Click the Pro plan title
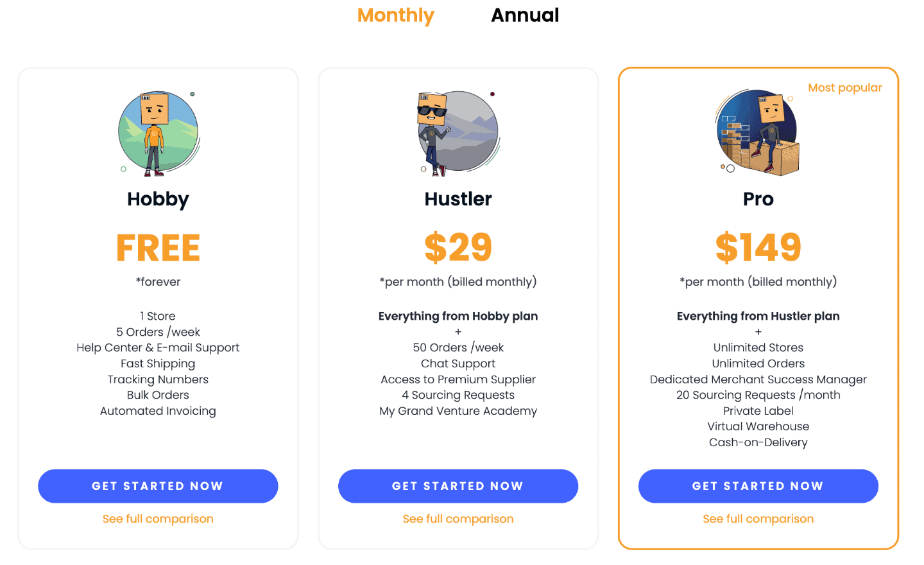Image resolution: width=924 pixels, height=565 pixels. [758, 199]
